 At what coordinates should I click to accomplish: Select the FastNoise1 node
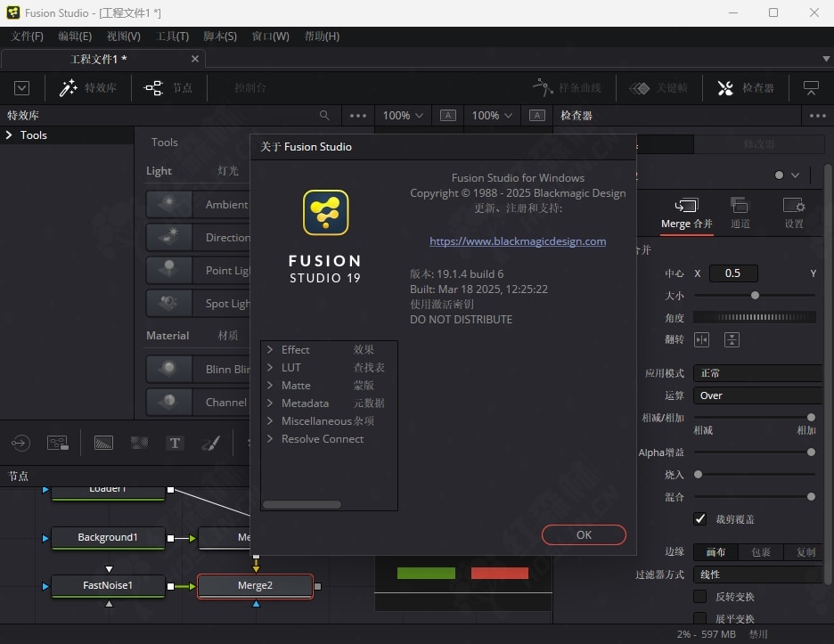pyautogui.click(x=108, y=585)
